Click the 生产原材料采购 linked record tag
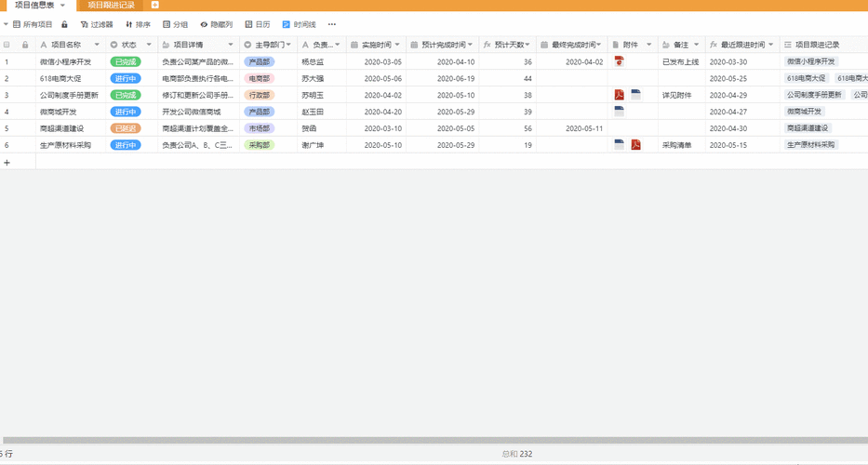Viewport: 868px width, 465px height. click(811, 144)
